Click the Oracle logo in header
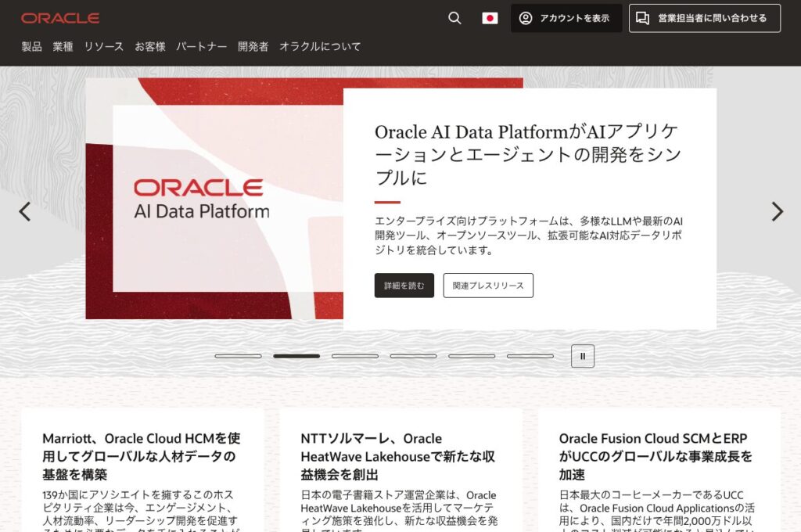The height and width of the screenshot is (532, 801). [x=60, y=18]
